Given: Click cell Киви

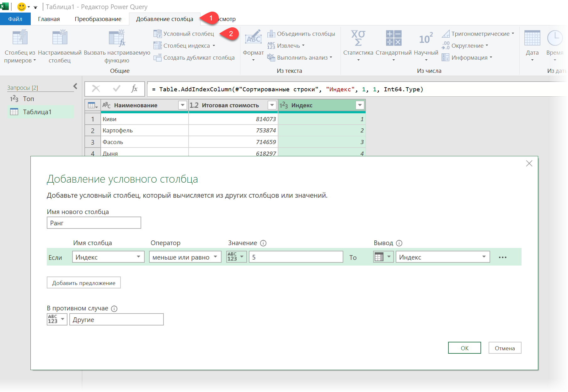Looking at the screenshot, I should 145,119.
